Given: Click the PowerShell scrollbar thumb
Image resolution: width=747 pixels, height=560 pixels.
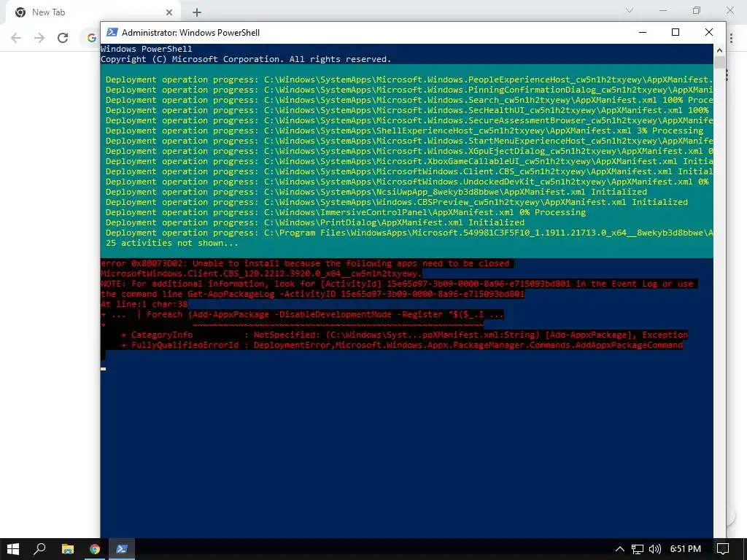Looking at the screenshot, I should [719, 63].
